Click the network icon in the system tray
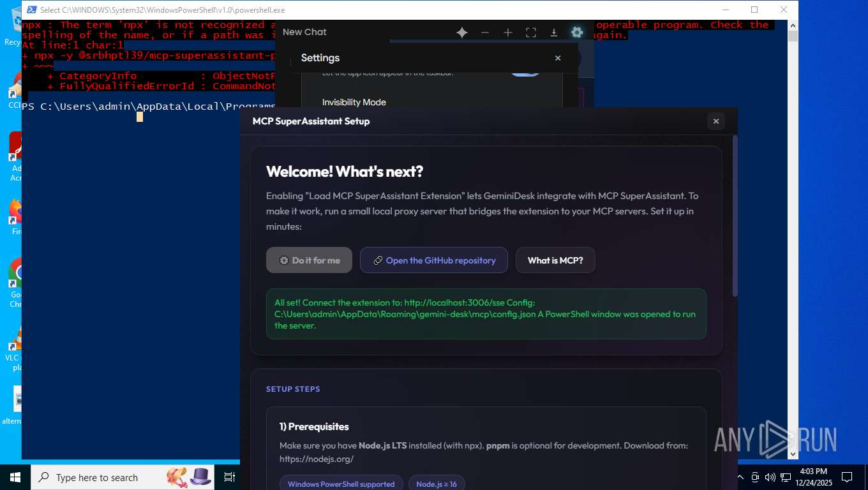868x490 pixels. [x=786, y=477]
